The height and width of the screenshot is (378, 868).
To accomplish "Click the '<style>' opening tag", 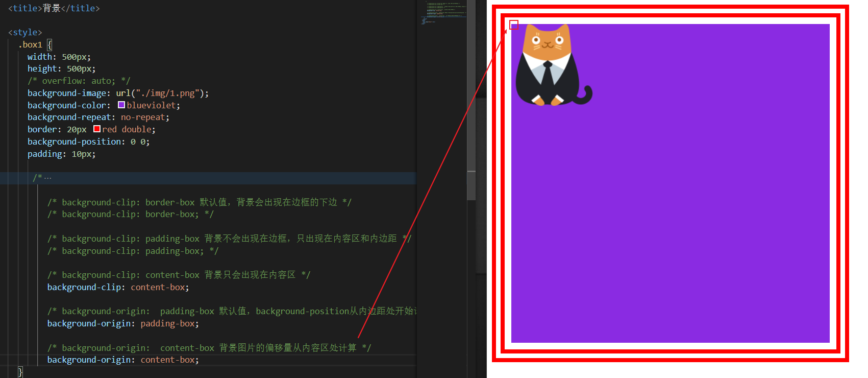I will pos(25,32).
